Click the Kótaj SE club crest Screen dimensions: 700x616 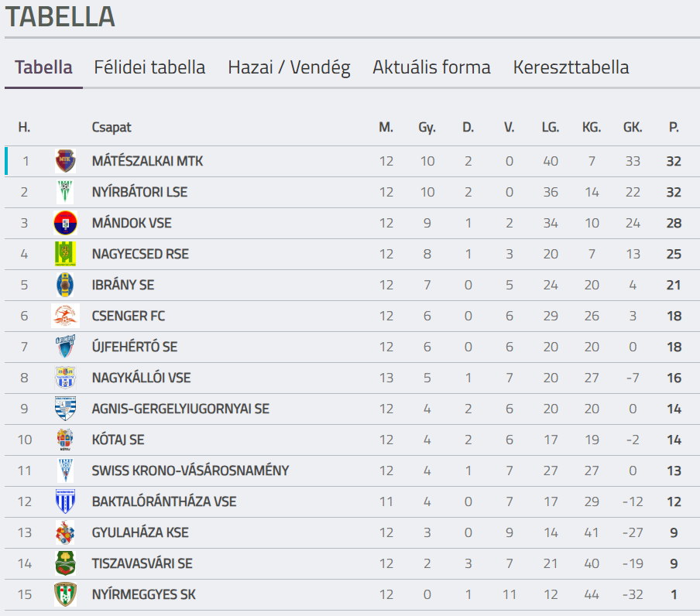pyautogui.click(x=65, y=440)
